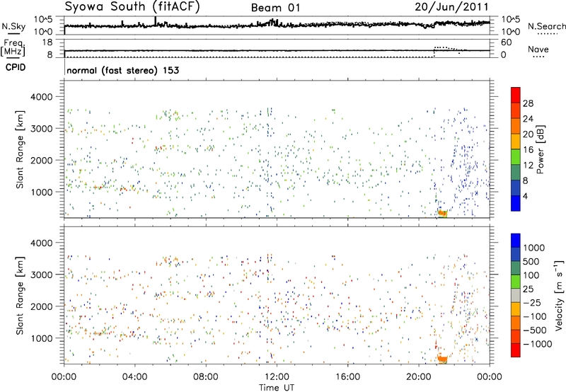Click the '16:00' time axis tick label

tap(347, 377)
